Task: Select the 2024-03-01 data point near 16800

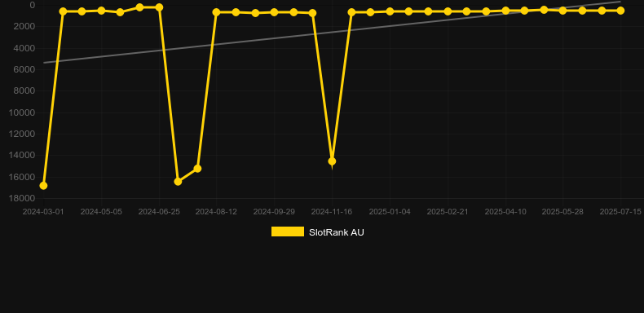Action: [x=43, y=186]
